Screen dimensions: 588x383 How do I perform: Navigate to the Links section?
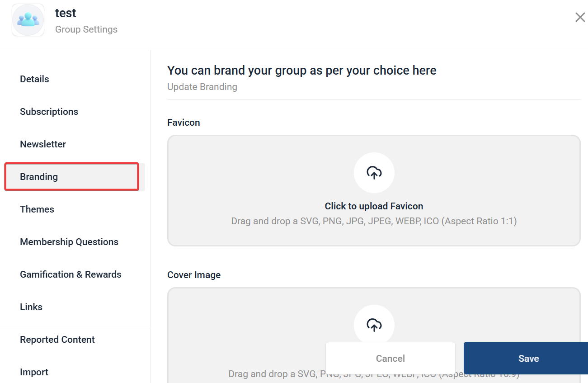[x=31, y=307]
